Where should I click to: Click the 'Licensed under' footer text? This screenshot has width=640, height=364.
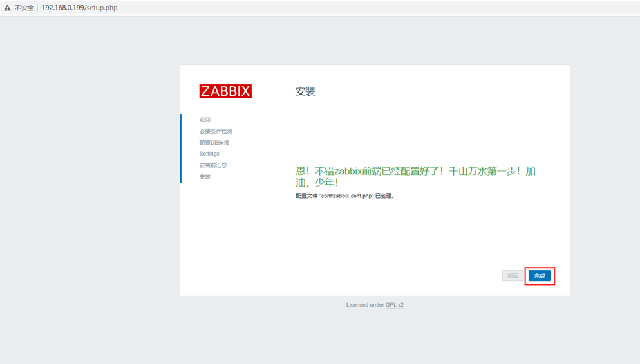click(365, 305)
